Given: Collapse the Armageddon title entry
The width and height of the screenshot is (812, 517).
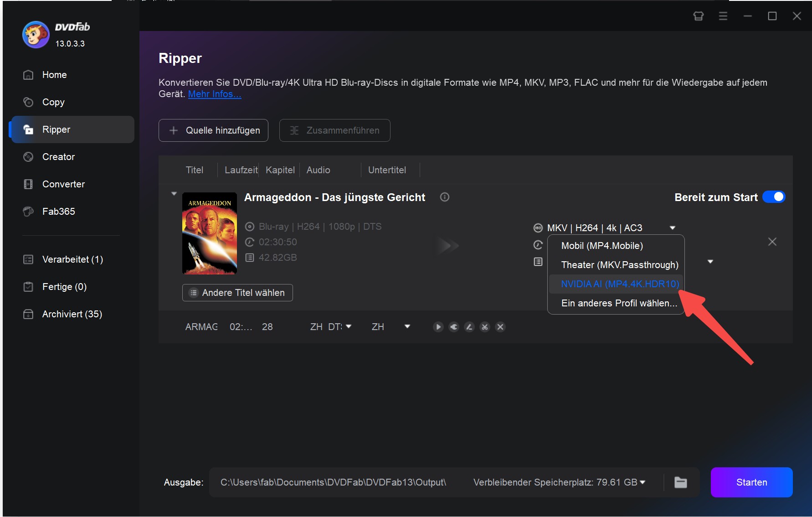Looking at the screenshot, I should tap(174, 194).
